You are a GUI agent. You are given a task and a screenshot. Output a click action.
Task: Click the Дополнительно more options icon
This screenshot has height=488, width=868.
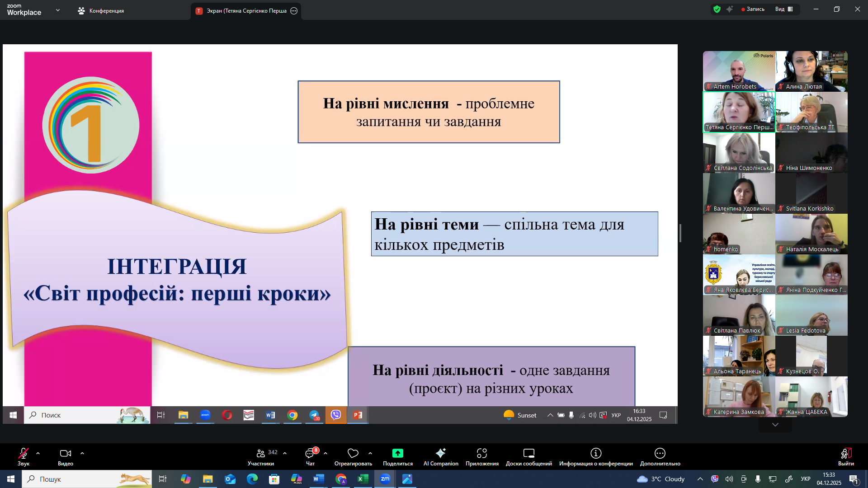[660, 453]
